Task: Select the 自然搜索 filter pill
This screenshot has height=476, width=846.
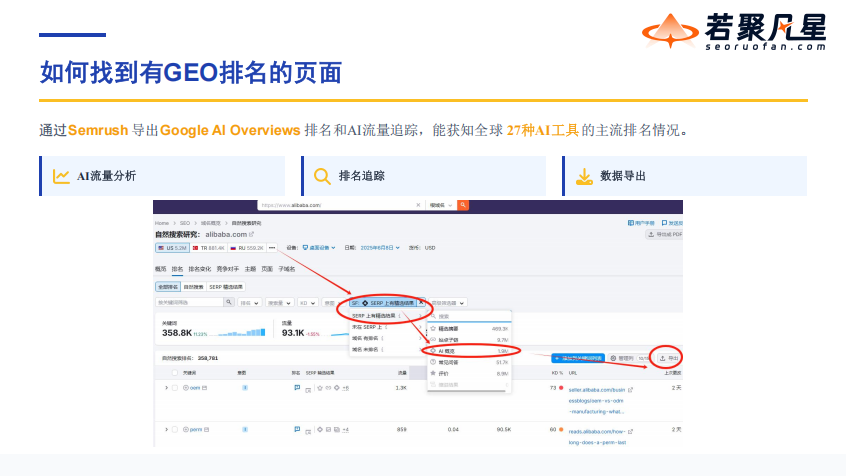Action: click(193, 287)
